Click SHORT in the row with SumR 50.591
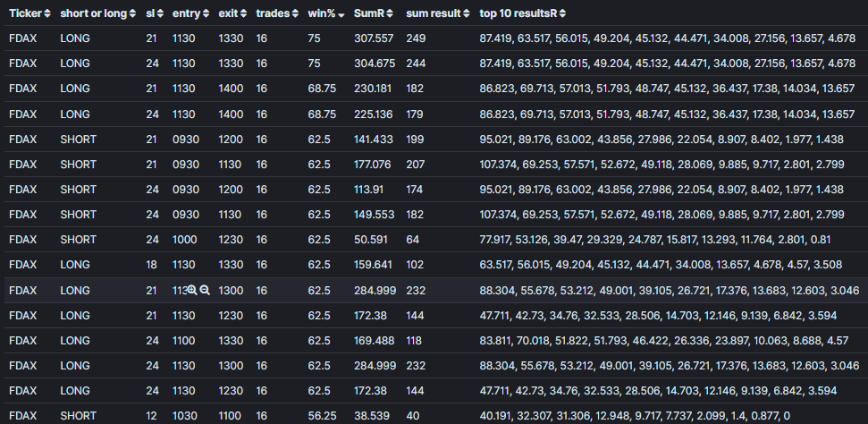868x424 pixels. pos(78,240)
